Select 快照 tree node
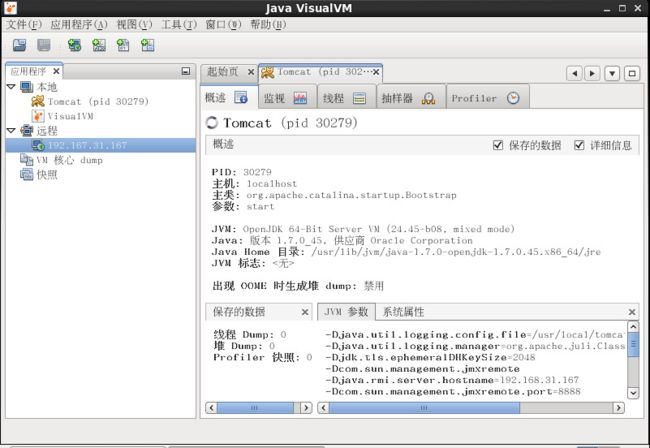 point(47,174)
